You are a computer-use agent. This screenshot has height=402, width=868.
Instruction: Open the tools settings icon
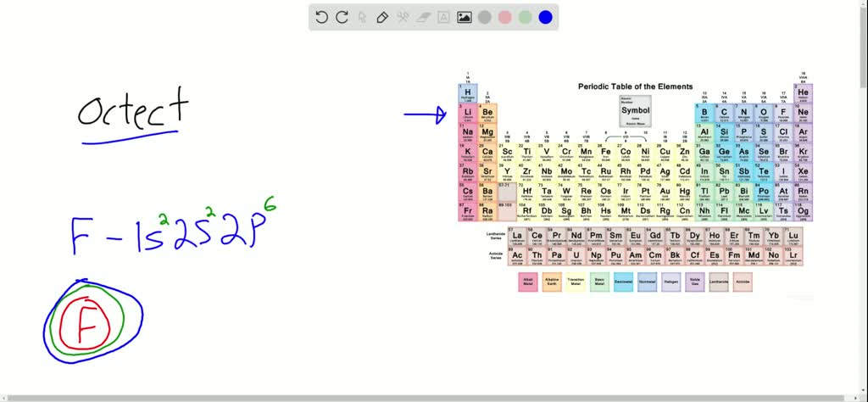pos(403,17)
